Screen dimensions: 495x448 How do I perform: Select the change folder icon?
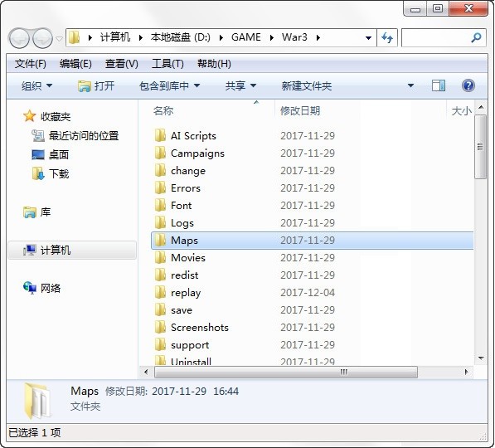click(160, 170)
